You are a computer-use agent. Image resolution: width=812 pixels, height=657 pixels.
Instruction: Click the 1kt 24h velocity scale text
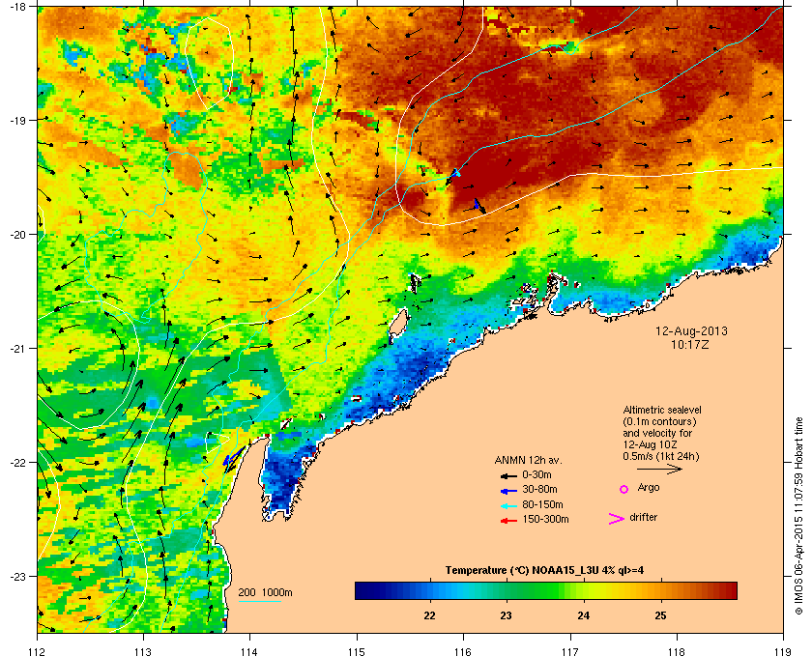[679, 456]
